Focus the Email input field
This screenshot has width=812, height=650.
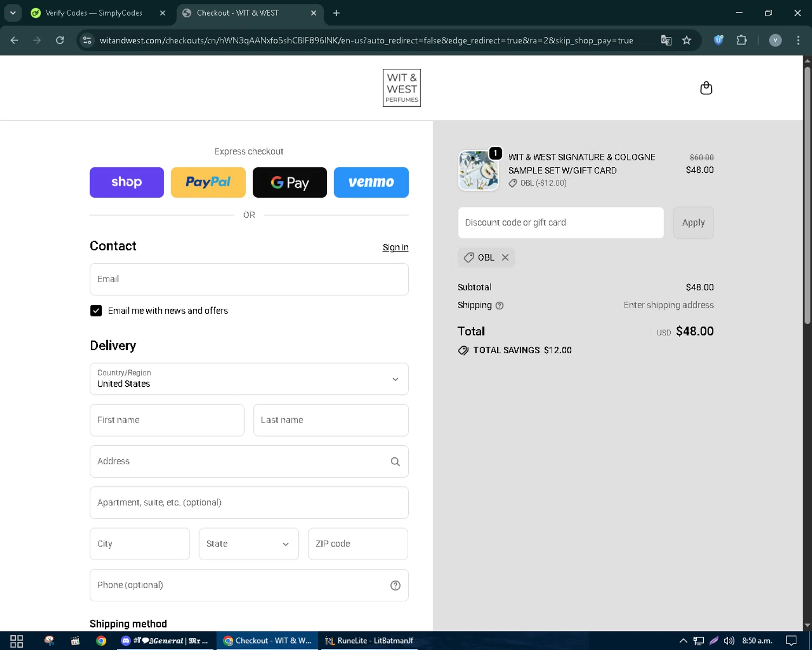click(x=249, y=279)
